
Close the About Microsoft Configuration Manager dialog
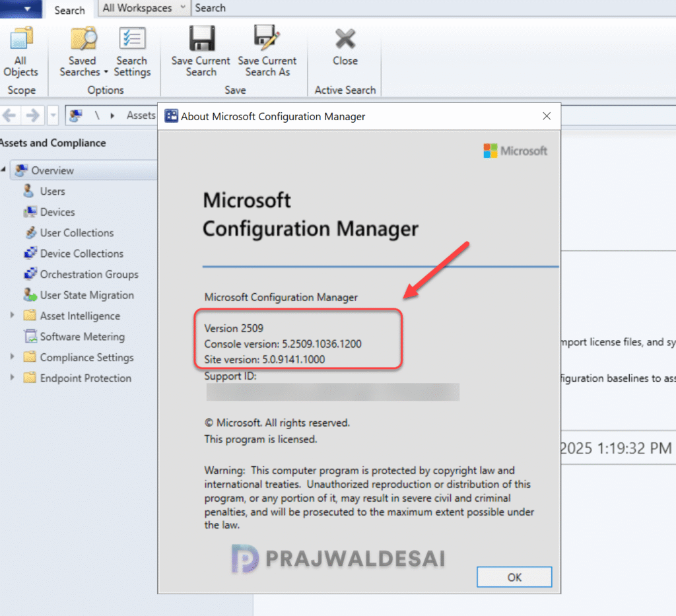click(x=547, y=116)
